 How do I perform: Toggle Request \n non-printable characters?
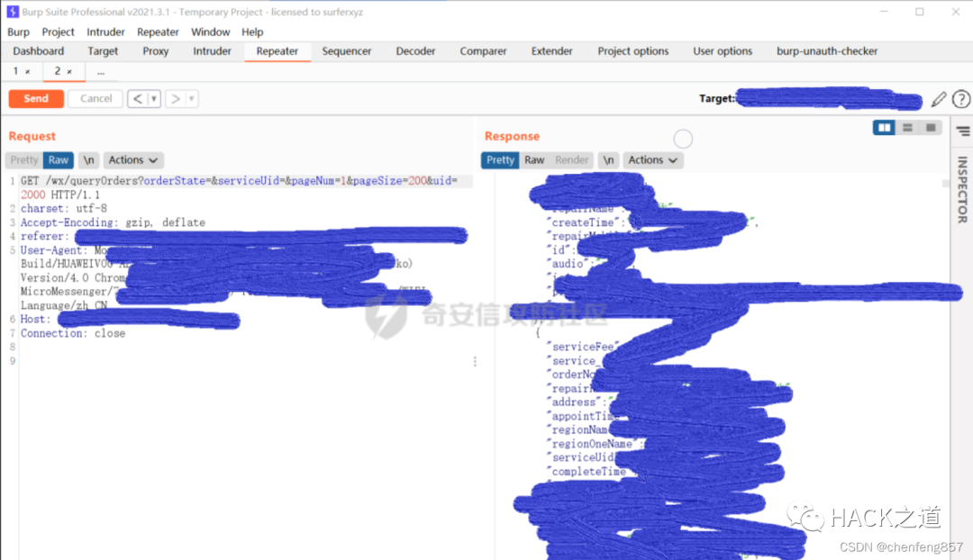click(88, 160)
